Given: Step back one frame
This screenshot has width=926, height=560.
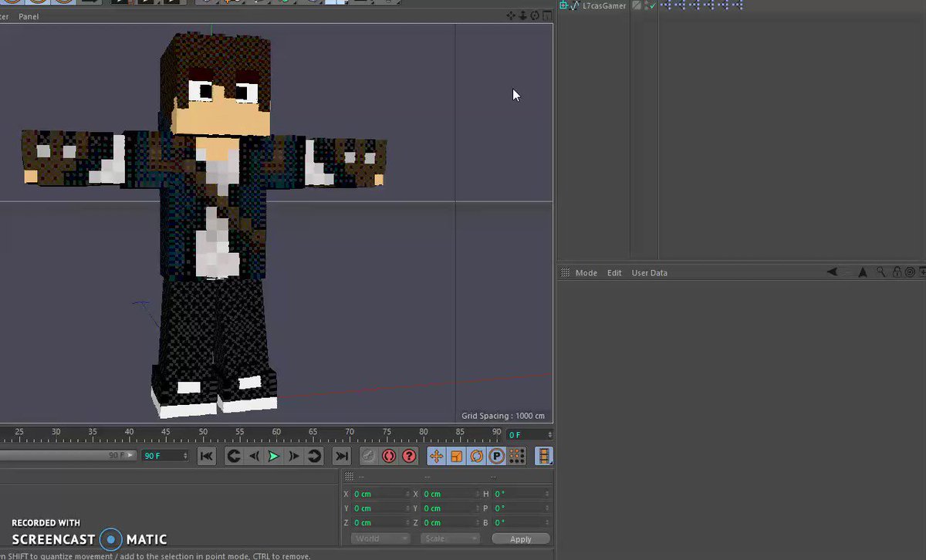Looking at the screenshot, I should (254, 456).
